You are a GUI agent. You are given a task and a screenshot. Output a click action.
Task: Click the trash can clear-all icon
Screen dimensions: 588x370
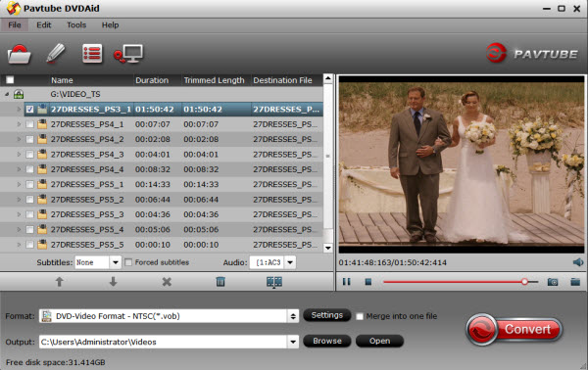[x=220, y=282]
